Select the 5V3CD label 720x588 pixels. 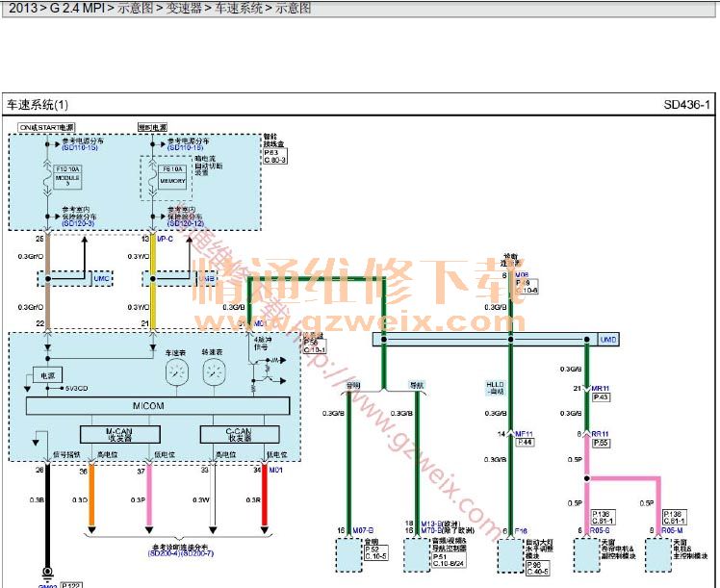coord(76,389)
